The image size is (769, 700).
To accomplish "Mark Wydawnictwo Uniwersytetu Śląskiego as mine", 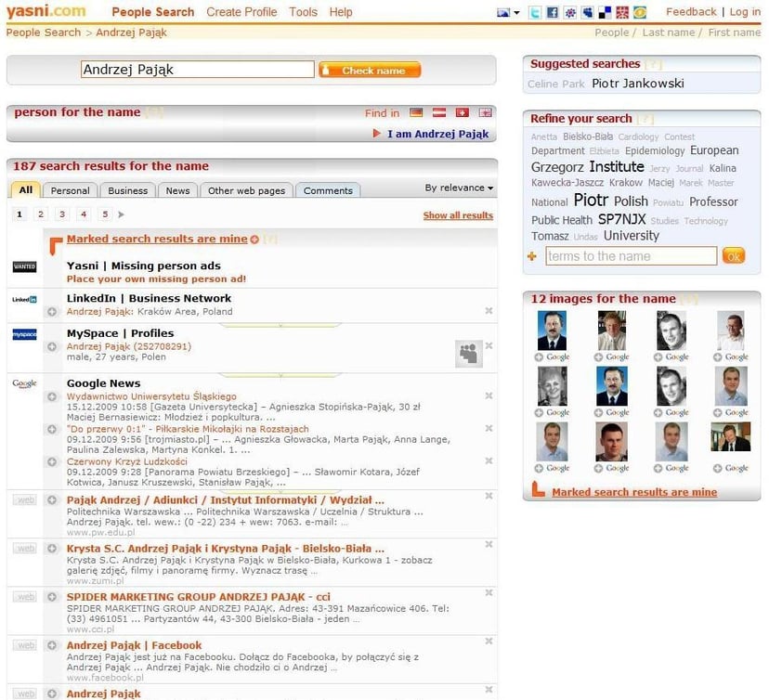I will pyautogui.click(x=52, y=396).
